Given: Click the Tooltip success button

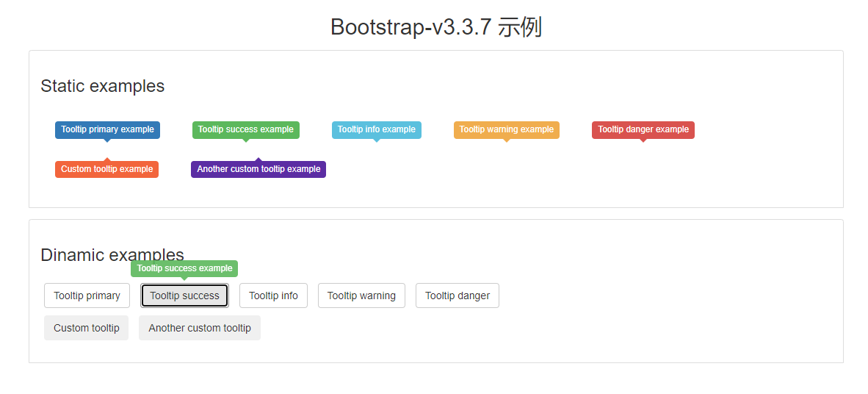Looking at the screenshot, I should 184,295.
